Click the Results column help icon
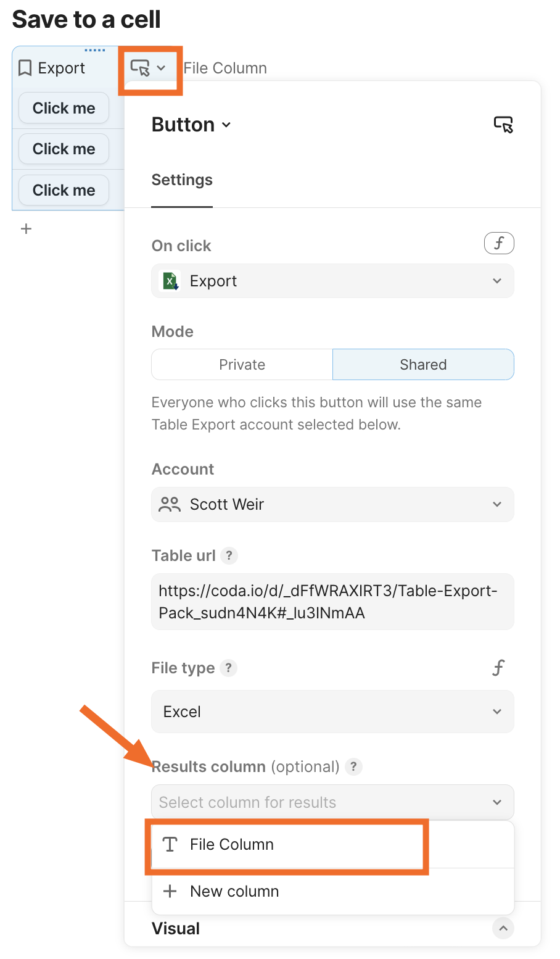560x959 pixels. pyautogui.click(x=353, y=766)
